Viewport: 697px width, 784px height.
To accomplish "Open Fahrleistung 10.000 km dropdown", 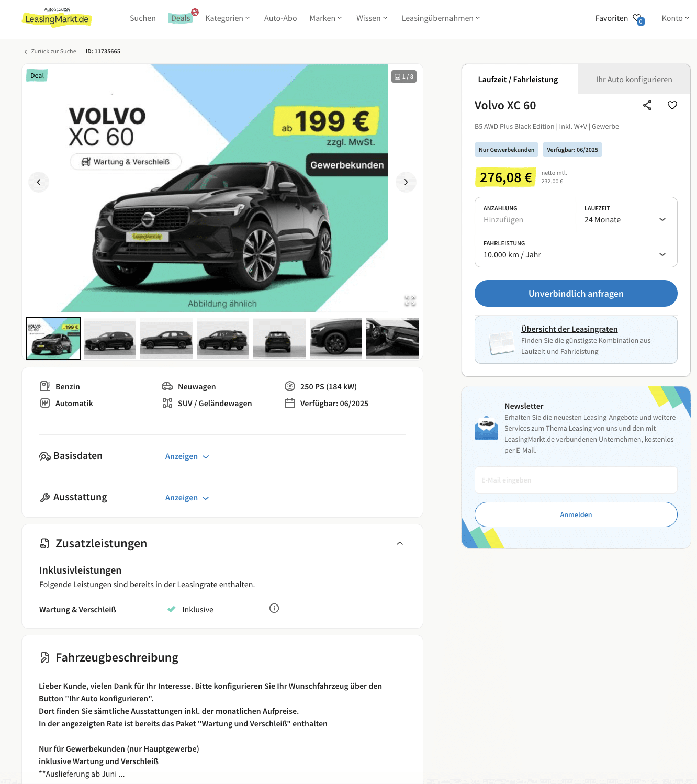I will 576,250.
